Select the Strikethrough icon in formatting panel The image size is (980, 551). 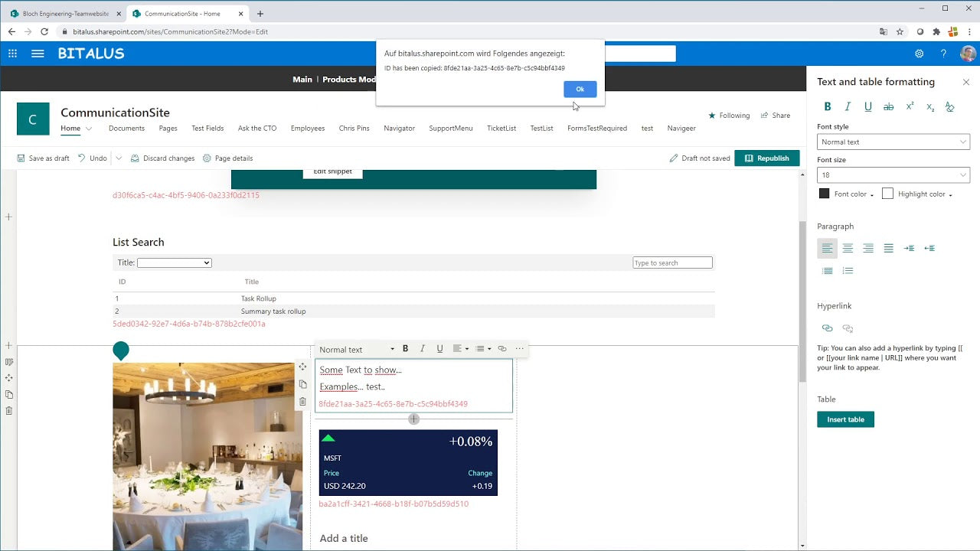(887, 107)
